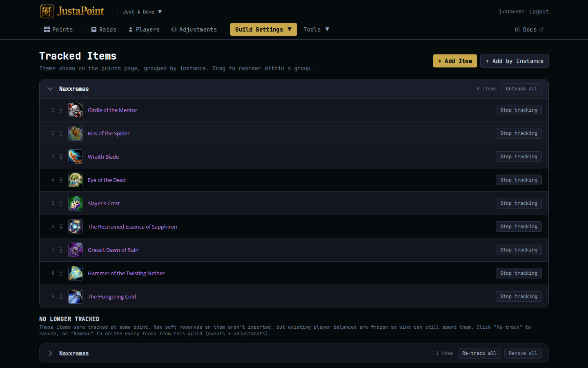Click Remove all for untracked Naxxramas
Viewport: 588px width, 368px height.
pyautogui.click(x=523, y=353)
